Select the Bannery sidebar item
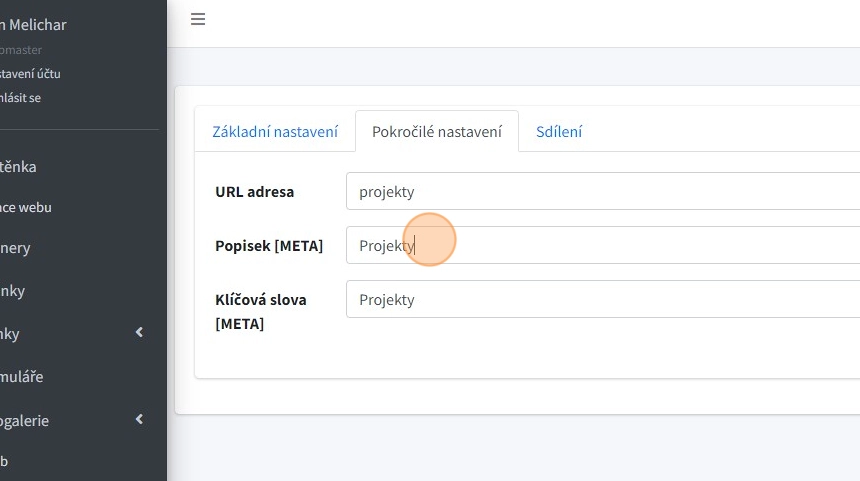The height and width of the screenshot is (481, 860). pyautogui.click(x=16, y=248)
